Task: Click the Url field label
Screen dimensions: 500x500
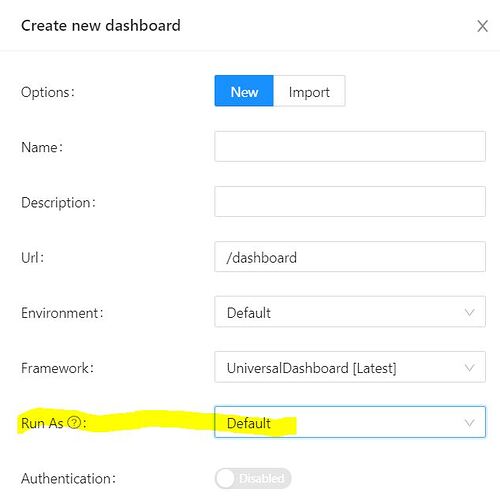Action: 32,258
